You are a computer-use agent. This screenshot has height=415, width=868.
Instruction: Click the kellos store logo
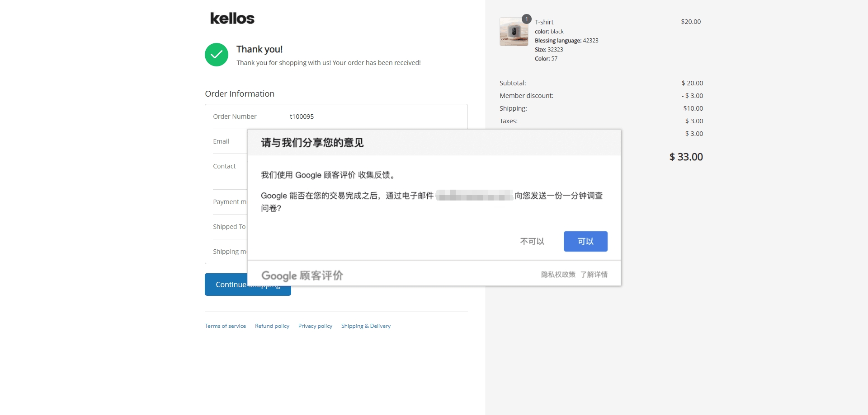tap(232, 19)
